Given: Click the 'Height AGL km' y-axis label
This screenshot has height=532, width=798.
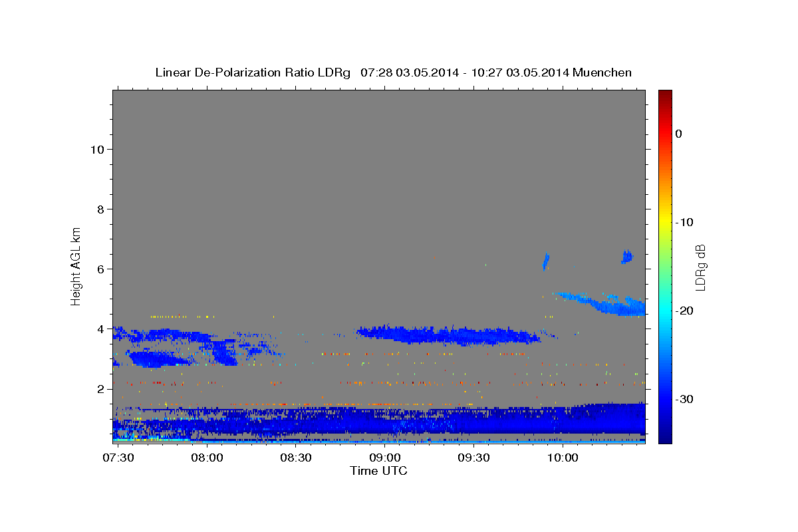Looking at the screenshot, I should 76,265.
